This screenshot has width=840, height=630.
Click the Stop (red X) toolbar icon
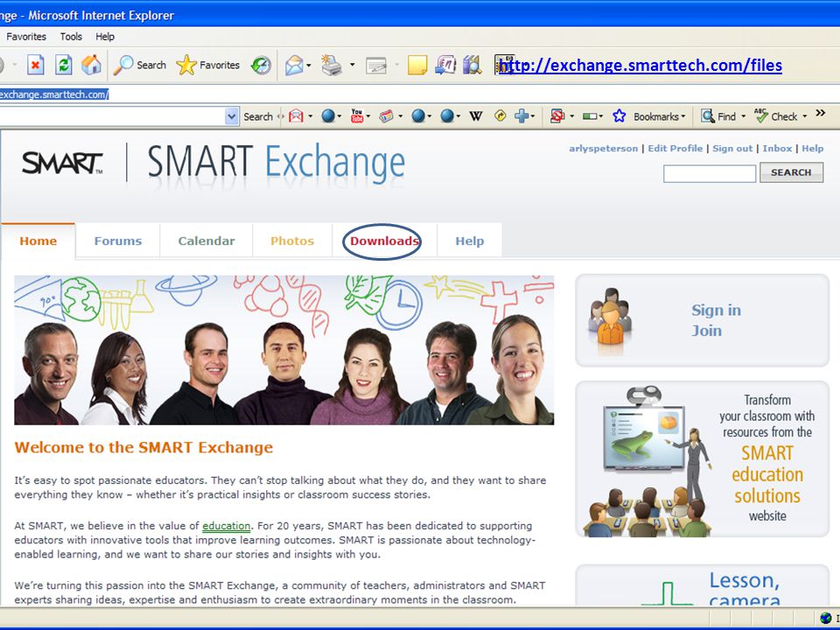(x=35, y=66)
